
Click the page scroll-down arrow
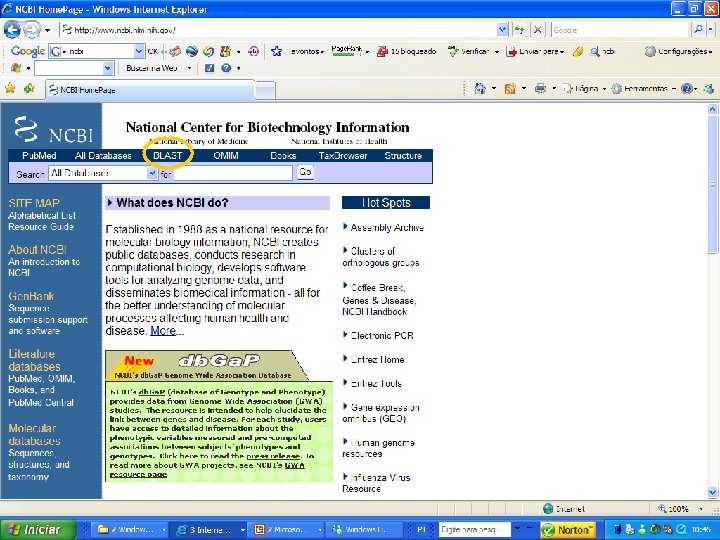click(x=712, y=493)
